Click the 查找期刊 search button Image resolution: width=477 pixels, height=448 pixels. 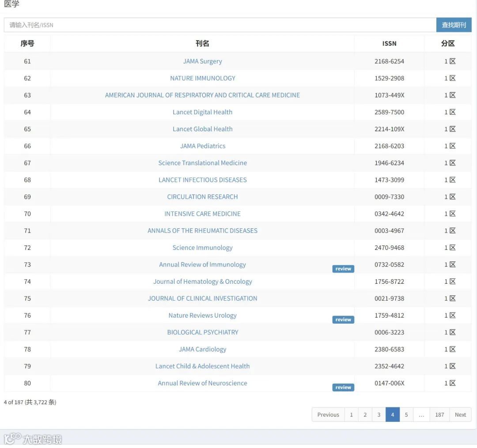tap(454, 25)
